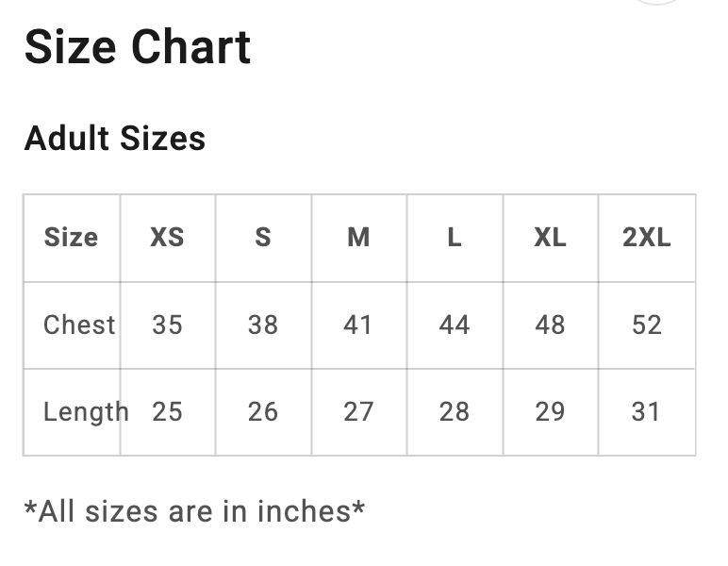Select the 2XL column header
Image resolution: width=728 pixels, height=566 pixels.
646,238
